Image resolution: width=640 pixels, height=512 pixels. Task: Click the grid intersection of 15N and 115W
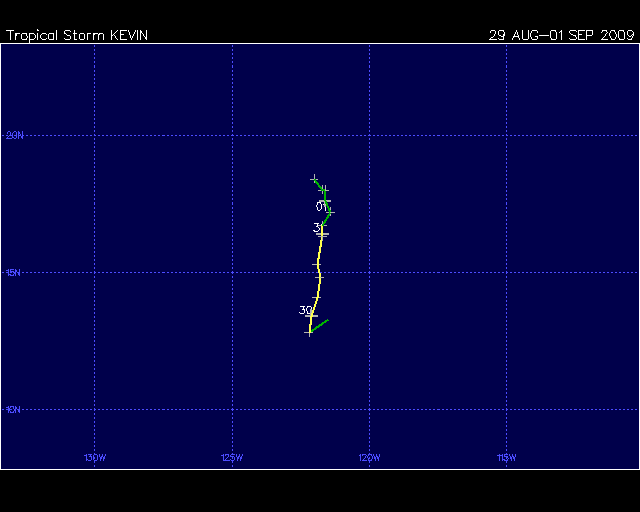(506, 272)
